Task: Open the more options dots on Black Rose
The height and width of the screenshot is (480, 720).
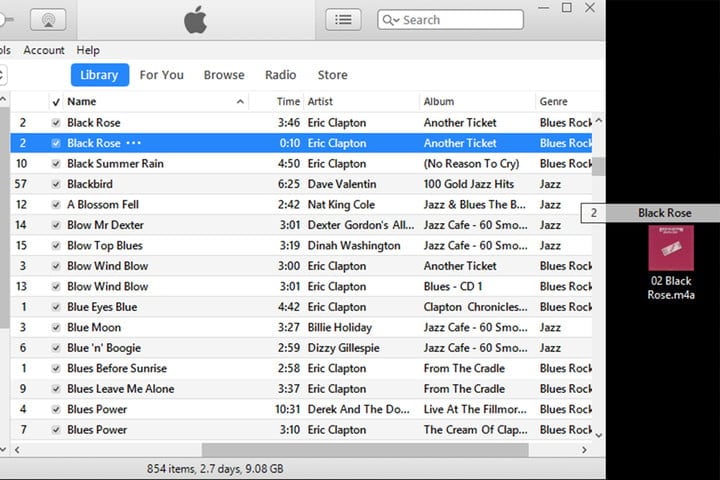Action: (134, 143)
